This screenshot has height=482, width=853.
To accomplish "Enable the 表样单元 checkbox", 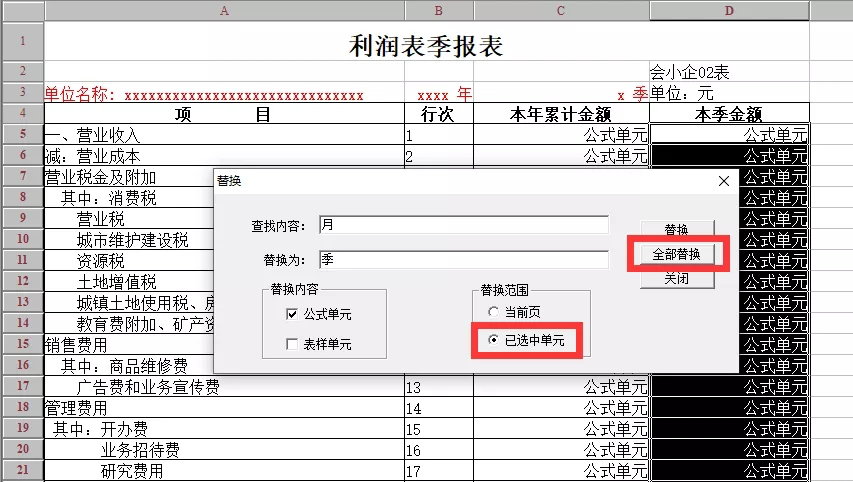I will click(x=292, y=344).
